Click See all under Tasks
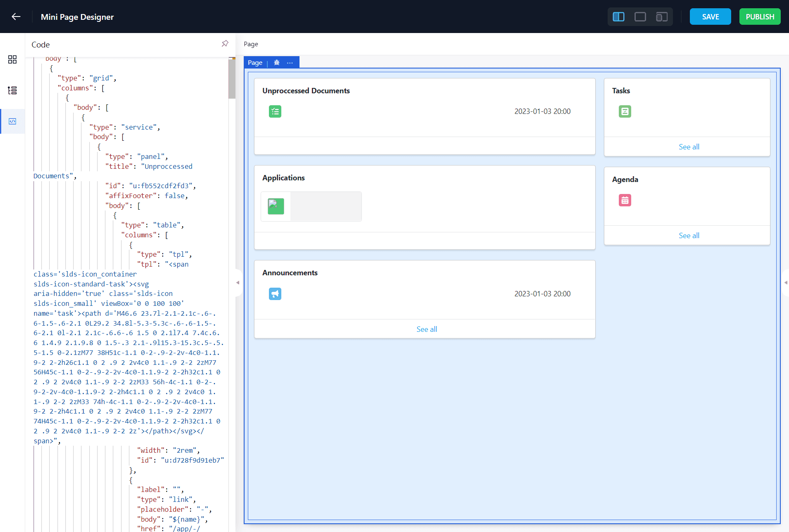The width and height of the screenshot is (789, 532). pos(689,147)
